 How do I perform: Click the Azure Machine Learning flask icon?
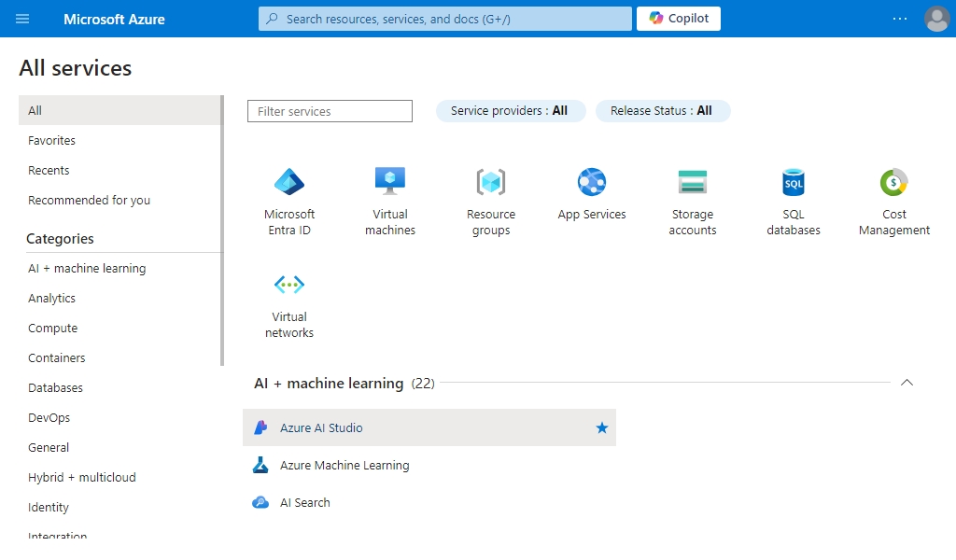[x=260, y=465]
